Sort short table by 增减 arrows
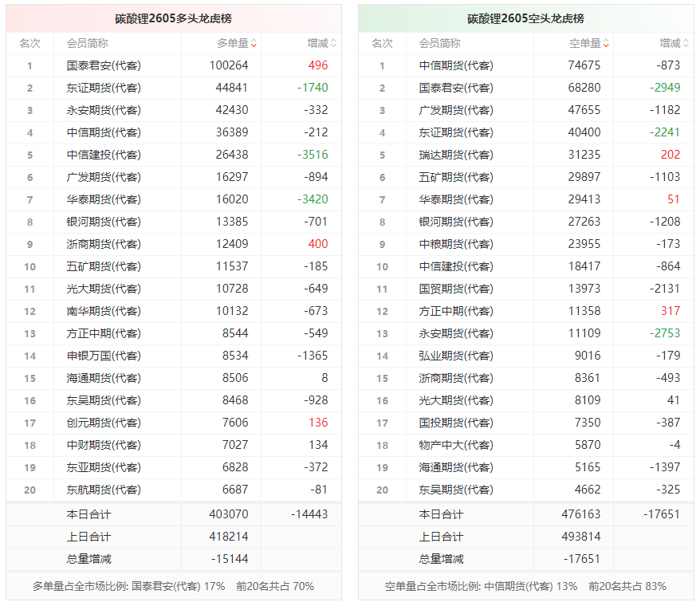Viewport: 700px width, 606px height. click(686, 43)
